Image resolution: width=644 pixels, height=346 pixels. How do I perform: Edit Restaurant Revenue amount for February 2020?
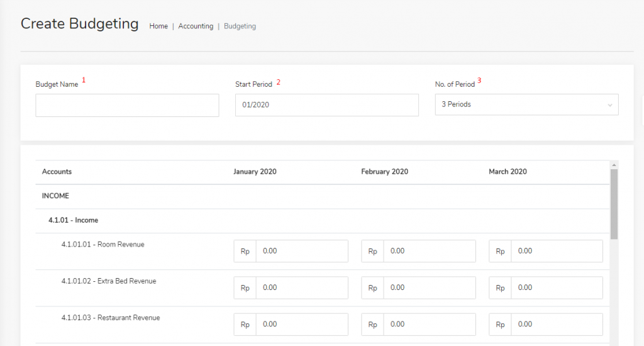coord(429,325)
